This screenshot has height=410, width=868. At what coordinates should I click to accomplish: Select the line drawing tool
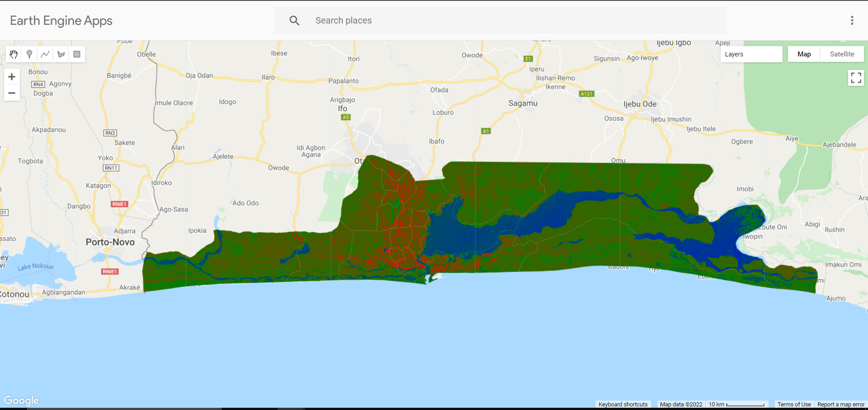click(45, 54)
